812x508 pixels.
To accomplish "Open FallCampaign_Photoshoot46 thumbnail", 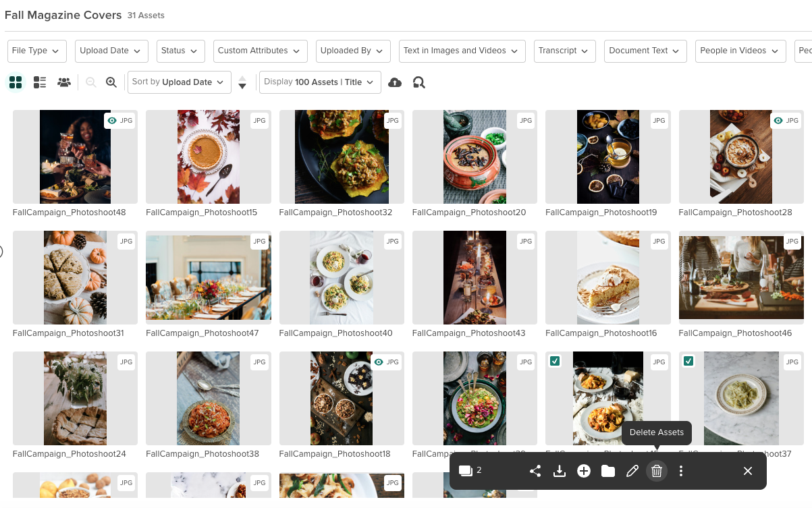I will coord(741,278).
